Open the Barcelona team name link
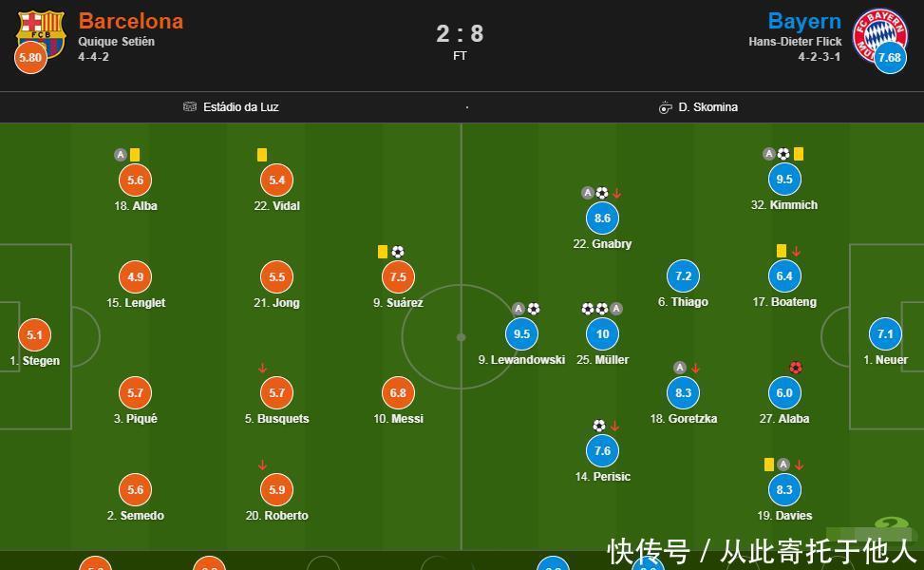The height and width of the screenshot is (570, 924). [131, 21]
